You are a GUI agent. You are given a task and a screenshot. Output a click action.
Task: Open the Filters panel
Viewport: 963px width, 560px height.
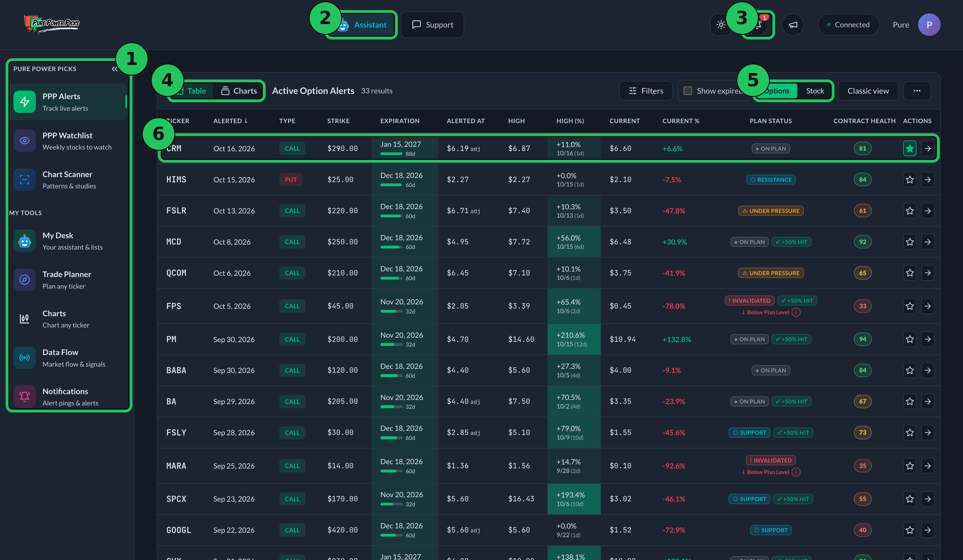pyautogui.click(x=646, y=91)
